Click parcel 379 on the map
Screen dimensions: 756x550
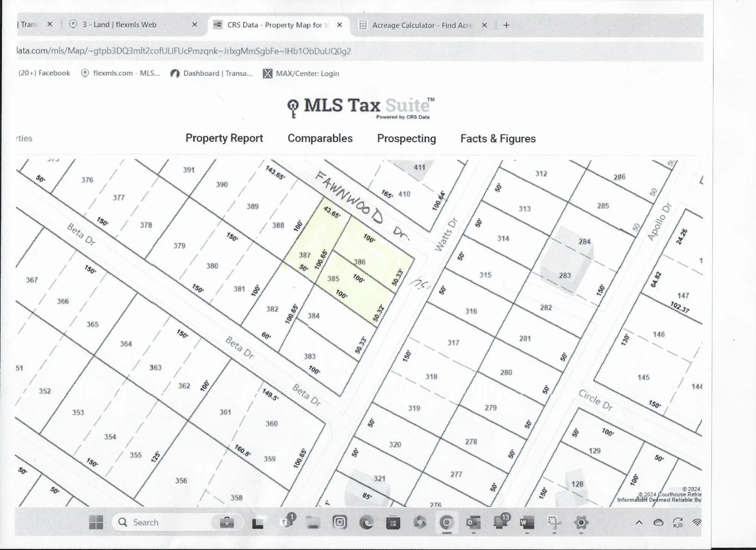tap(179, 246)
